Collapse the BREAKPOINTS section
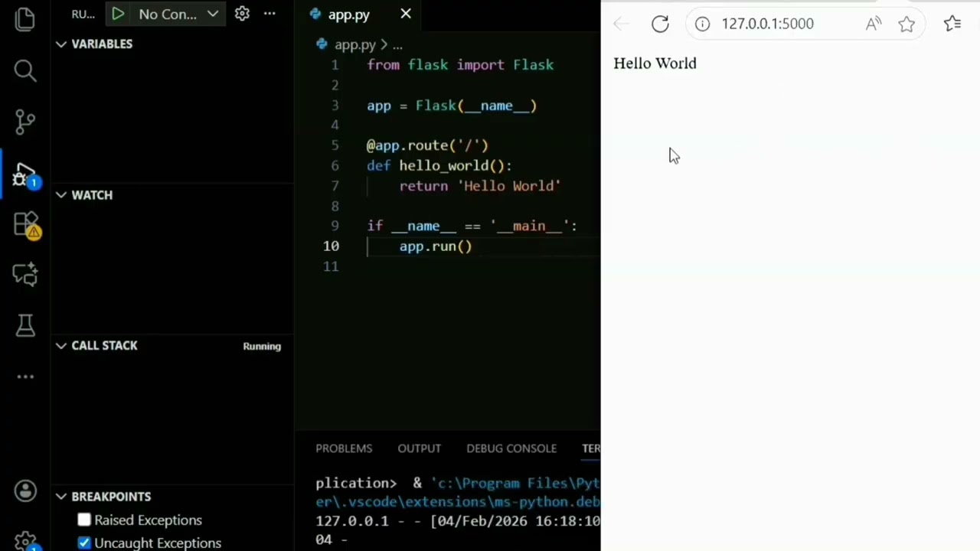Screen dimensions: 980x551 coord(60,497)
